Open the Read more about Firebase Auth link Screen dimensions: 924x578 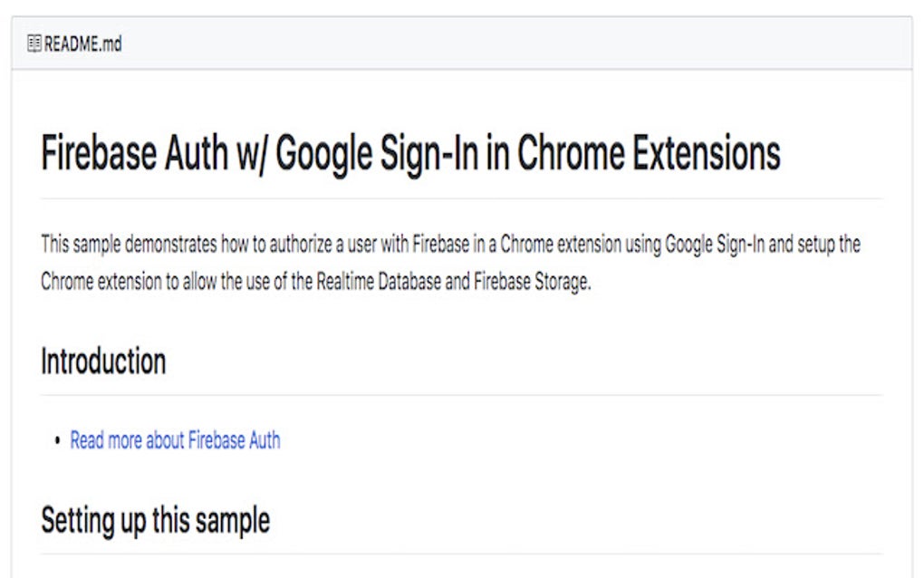174,440
